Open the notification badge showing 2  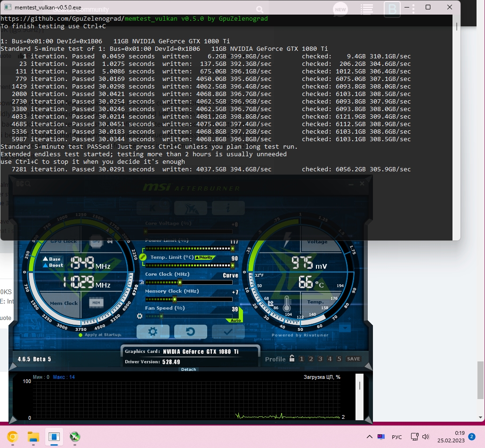click(472, 437)
